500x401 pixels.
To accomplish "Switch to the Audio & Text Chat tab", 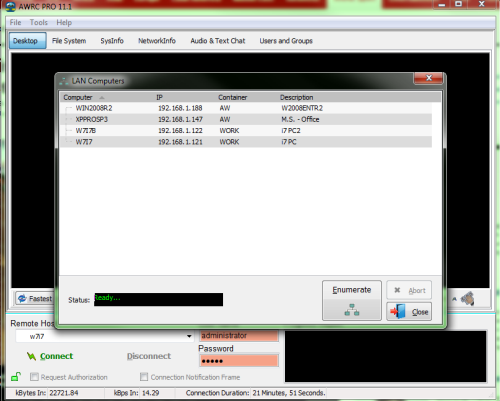I will [218, 41].
